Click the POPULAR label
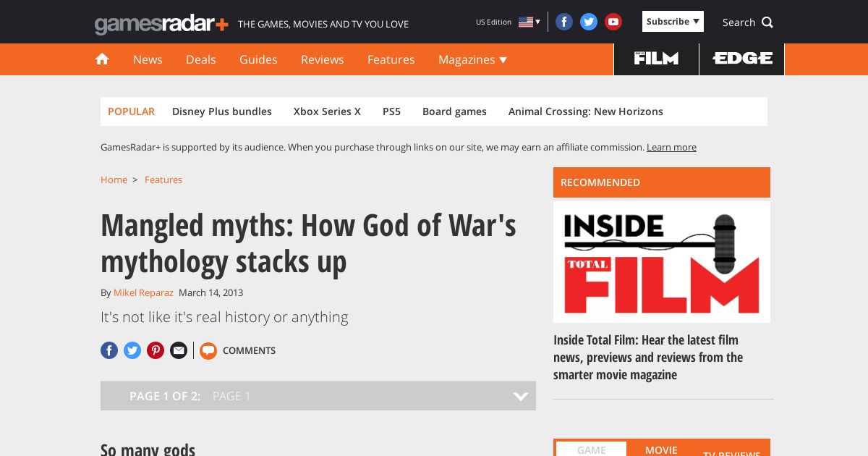Viewport: 868px width, 456px height. click(131, 111)
